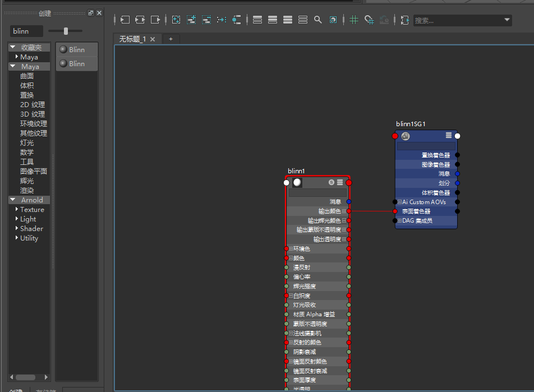Expand the Arnold Shader group
The image size is (534, 392).
(17, 228)
